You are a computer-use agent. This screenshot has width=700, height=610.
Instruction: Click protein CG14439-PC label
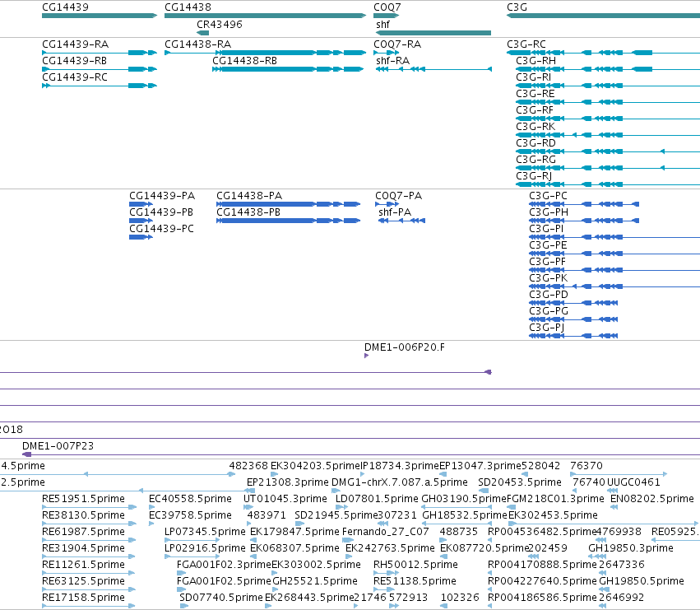click(161, 229)
